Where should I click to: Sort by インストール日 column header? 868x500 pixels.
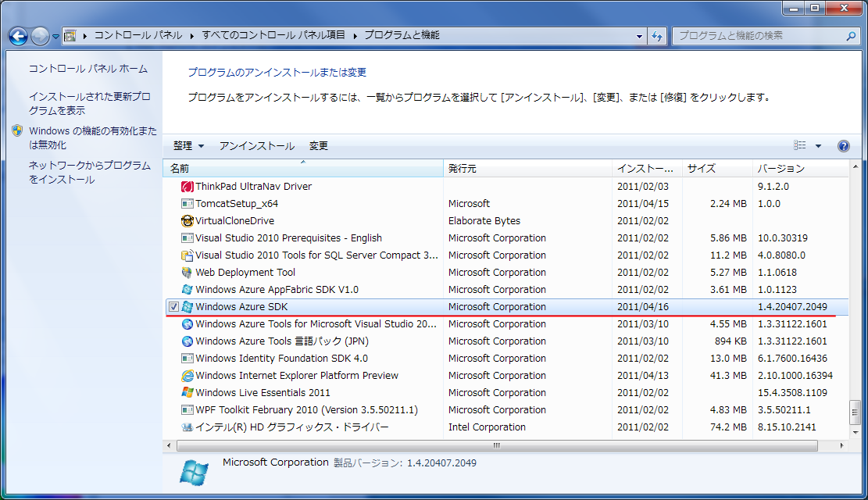tap(647, 168)
